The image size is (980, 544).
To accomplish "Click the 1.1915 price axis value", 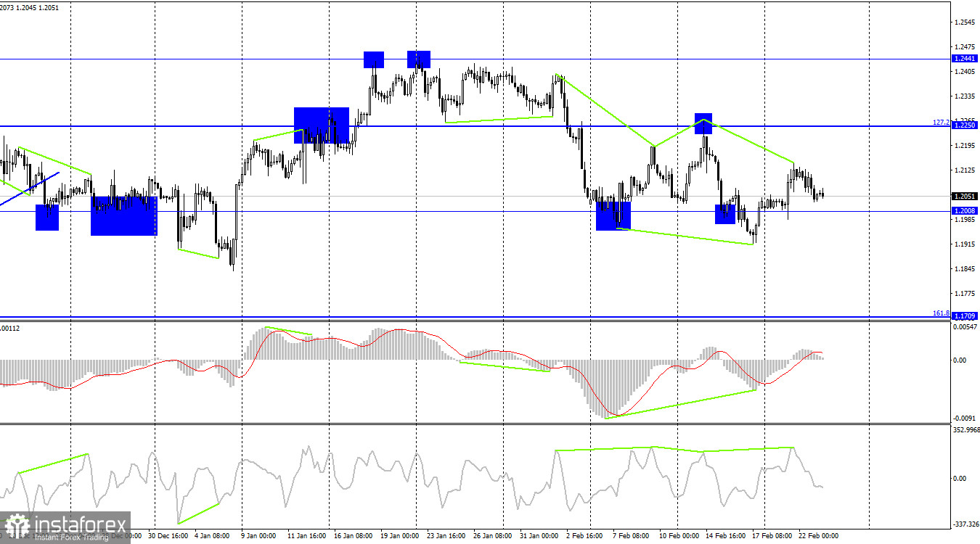I will click(966, 244).
